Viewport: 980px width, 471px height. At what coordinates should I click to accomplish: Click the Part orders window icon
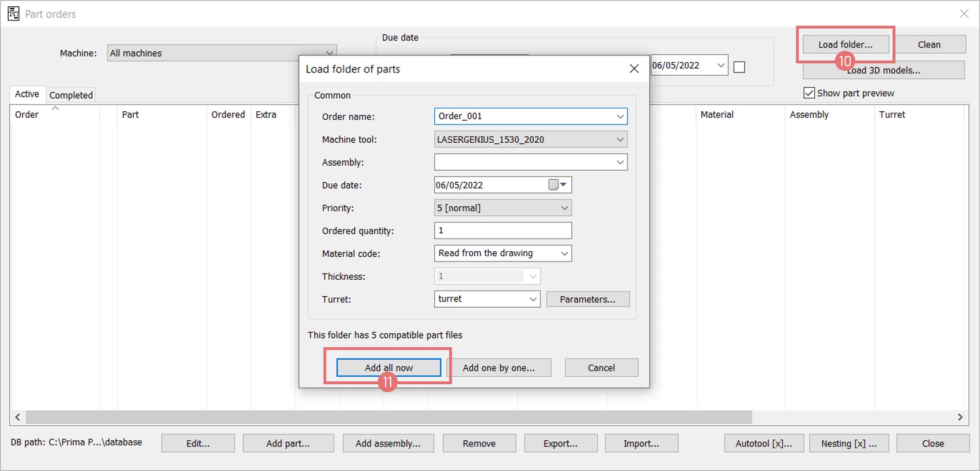(13, 14)
